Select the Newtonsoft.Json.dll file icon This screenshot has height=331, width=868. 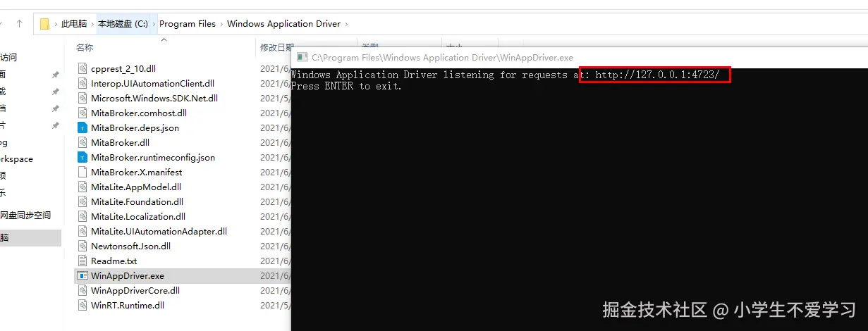tap(82, 246)
